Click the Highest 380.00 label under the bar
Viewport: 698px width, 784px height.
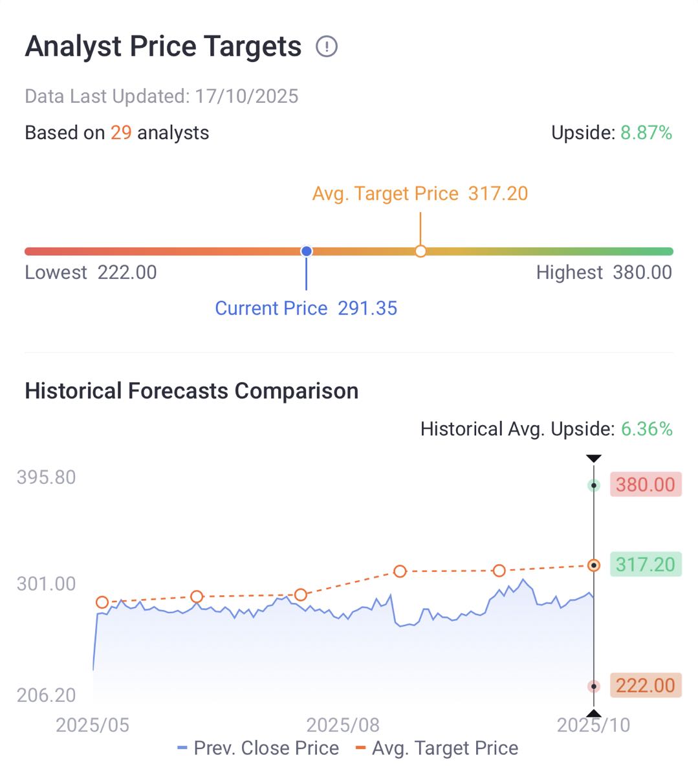point(604,272)
